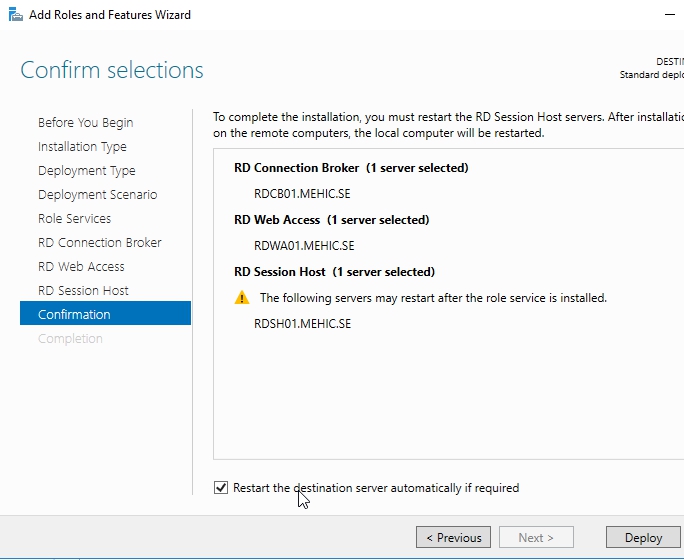
Task: Select the RDCB01.MEHIC.SE server entry
Action: (x=302, y=194)
